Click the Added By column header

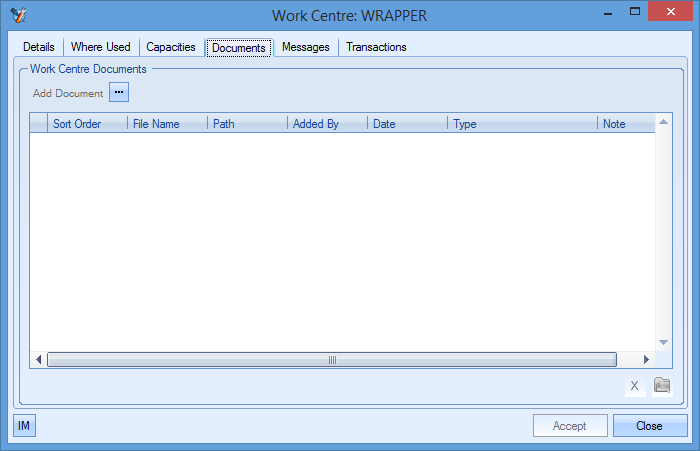pos(327,124)
